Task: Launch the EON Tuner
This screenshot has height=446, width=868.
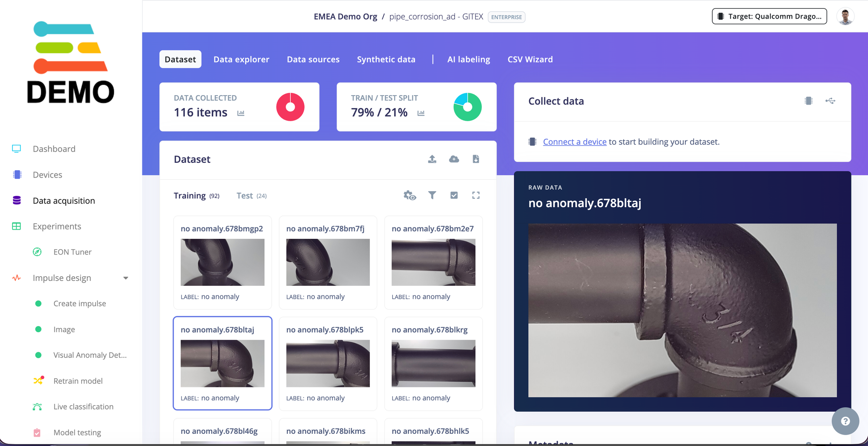Action: tap(72, 252)
